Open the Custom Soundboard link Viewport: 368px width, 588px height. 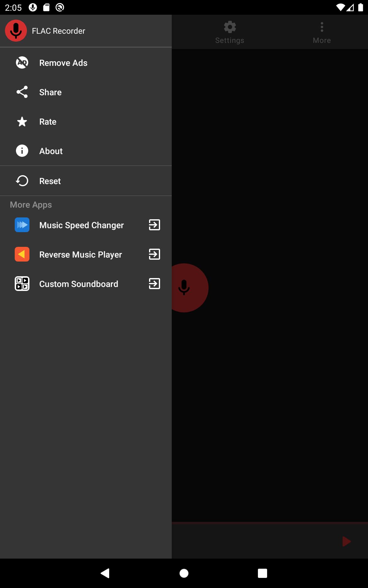click(x=86, y=284)
